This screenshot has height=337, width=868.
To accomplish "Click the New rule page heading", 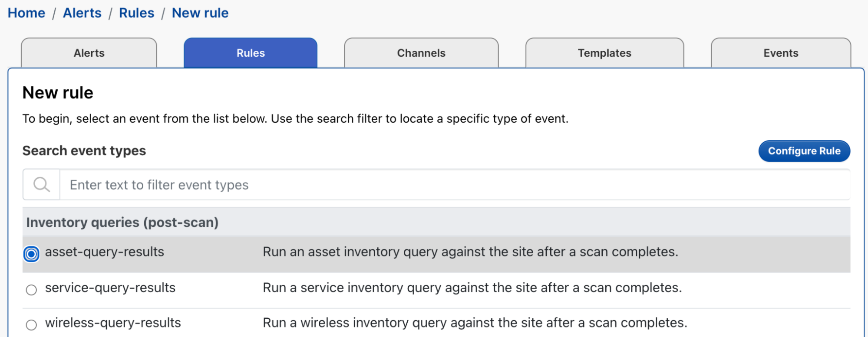I will tap(58, 93).
